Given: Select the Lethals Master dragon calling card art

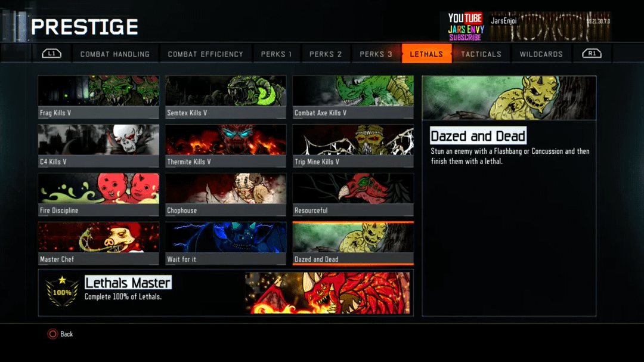Looking at the screenshot, I should click(x=327, y=293).
